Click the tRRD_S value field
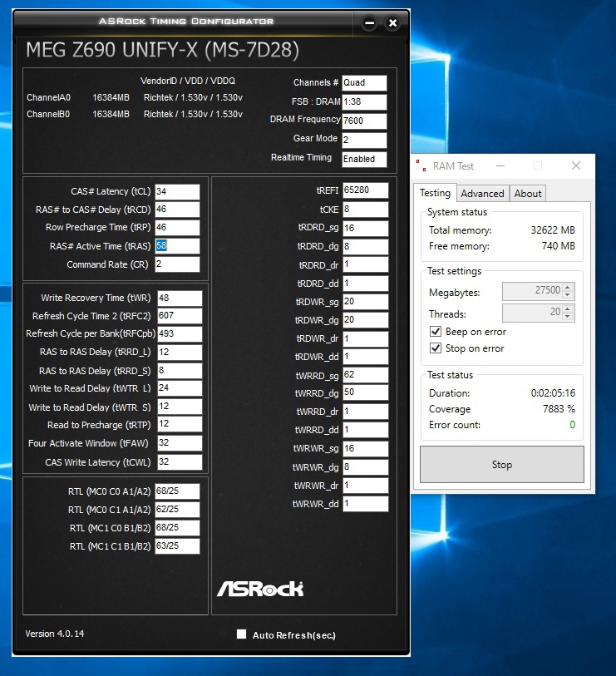The image size is (616, 676). (x=180, y=370)
